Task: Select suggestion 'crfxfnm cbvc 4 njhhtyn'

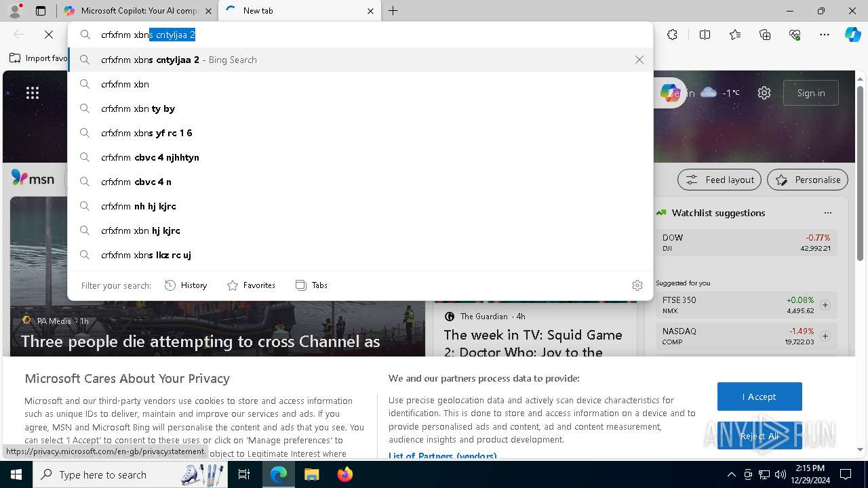Action: point(360,157)
